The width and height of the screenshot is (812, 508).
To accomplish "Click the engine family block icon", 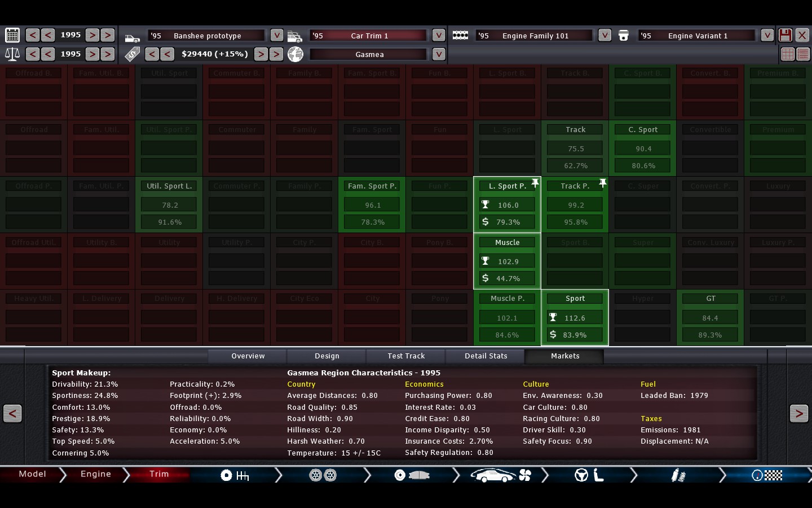I will [x=460, y=35].
